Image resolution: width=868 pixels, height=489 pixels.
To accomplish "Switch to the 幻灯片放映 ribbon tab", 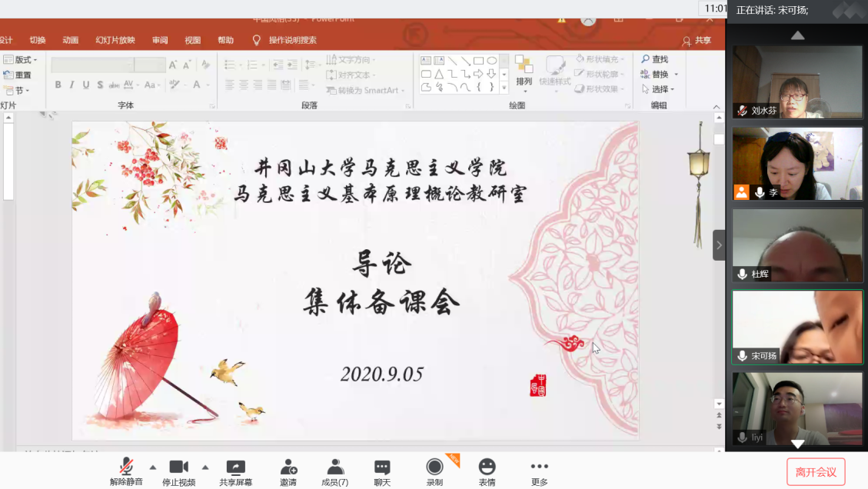I will pos(115,40).
